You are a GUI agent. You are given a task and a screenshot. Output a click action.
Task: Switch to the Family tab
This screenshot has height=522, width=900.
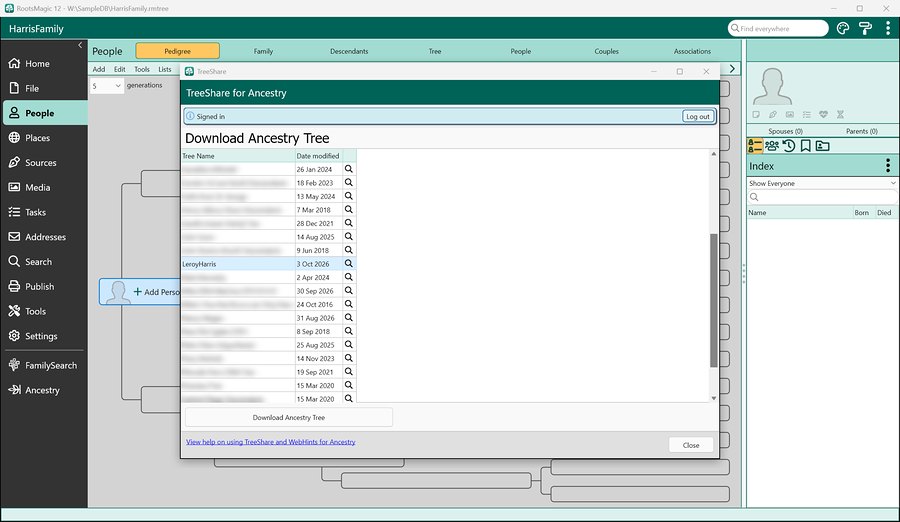click(263, 51)
